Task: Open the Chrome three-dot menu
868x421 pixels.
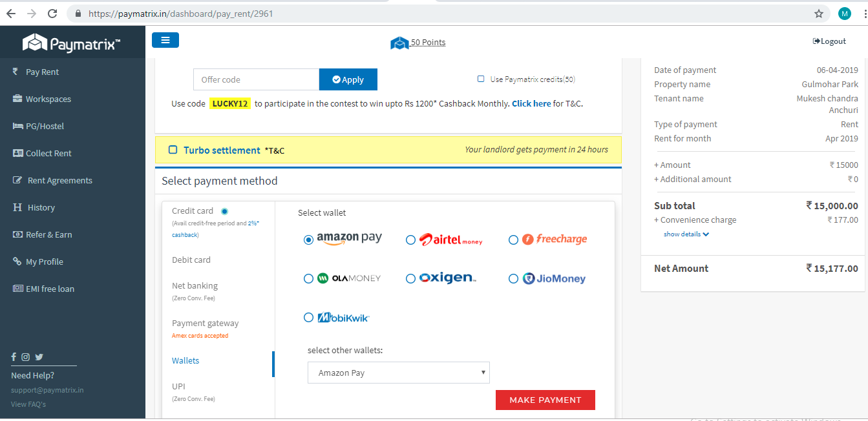Action: (x=865, y=14)
